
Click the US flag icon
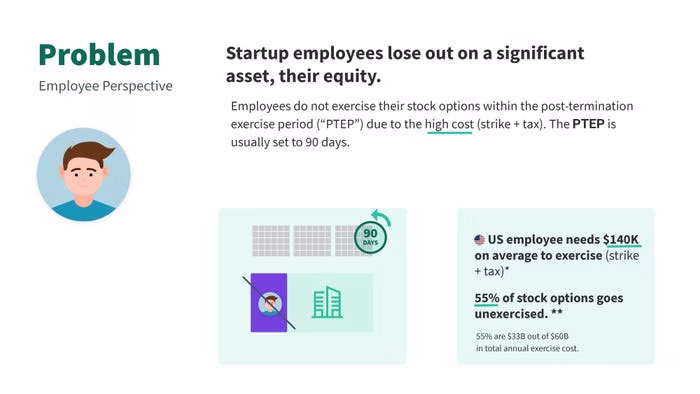479,240
